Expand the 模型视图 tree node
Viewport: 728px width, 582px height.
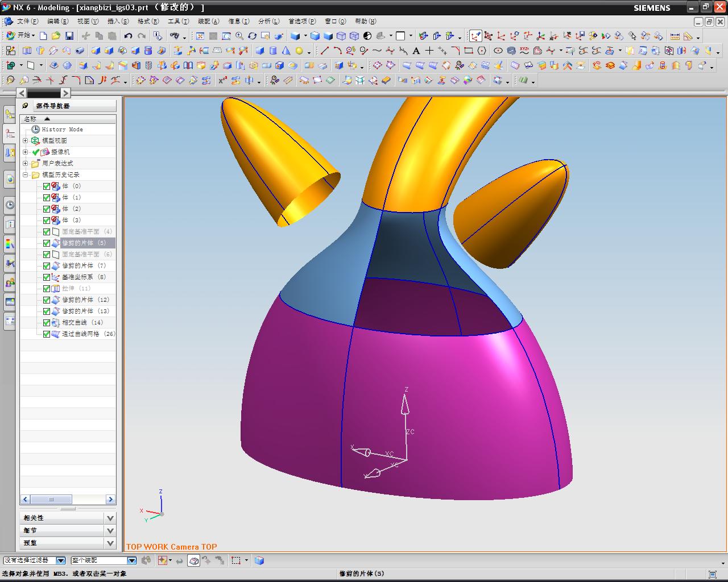point(25,140)
